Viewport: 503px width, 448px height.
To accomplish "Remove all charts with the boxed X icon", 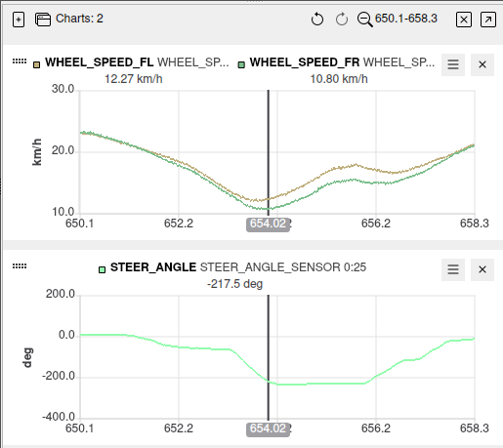I will tap(464, 20).
